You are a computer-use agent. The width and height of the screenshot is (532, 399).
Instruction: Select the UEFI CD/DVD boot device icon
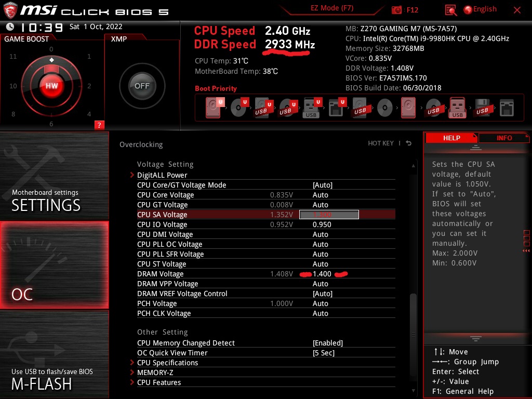[x=240, y=108]
